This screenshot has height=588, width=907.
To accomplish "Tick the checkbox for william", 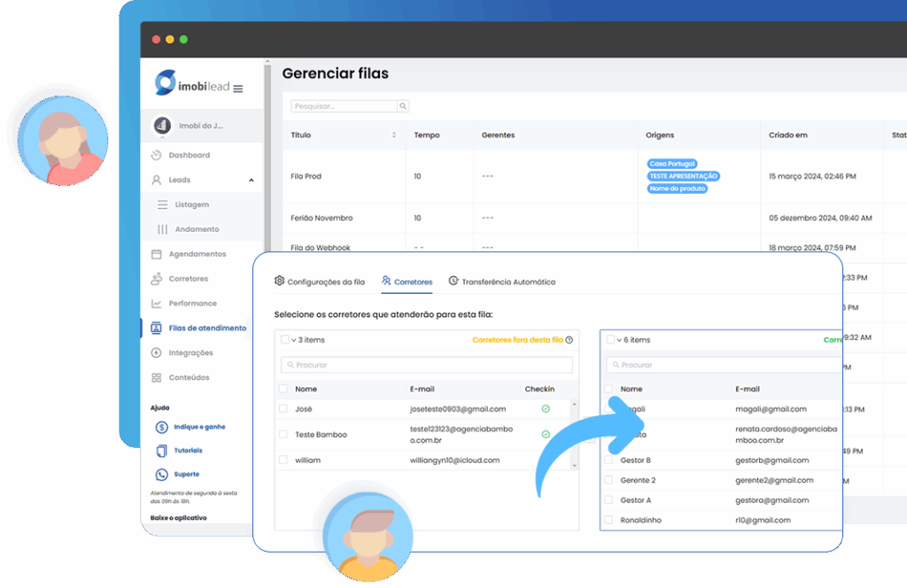I will (283, 460).
